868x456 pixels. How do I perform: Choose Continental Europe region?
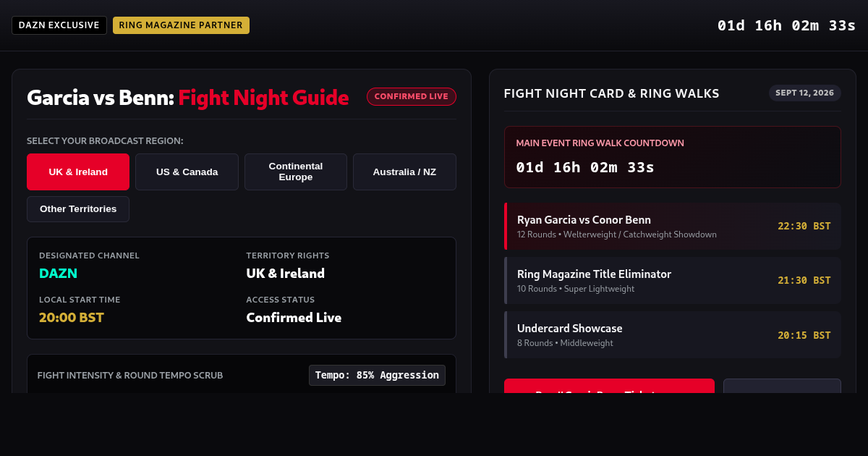coord(296,172)
